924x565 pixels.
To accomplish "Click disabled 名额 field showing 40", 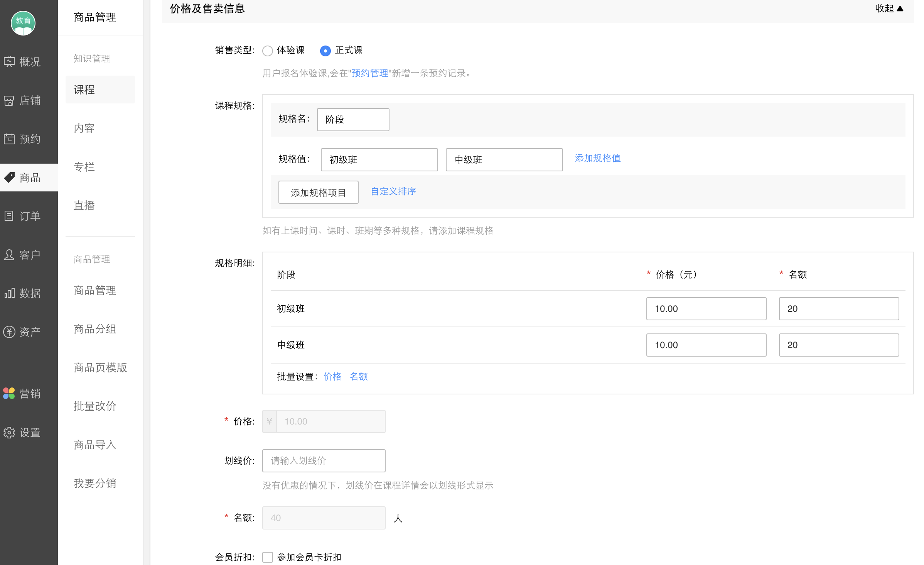I will click(x=324, y=518).
